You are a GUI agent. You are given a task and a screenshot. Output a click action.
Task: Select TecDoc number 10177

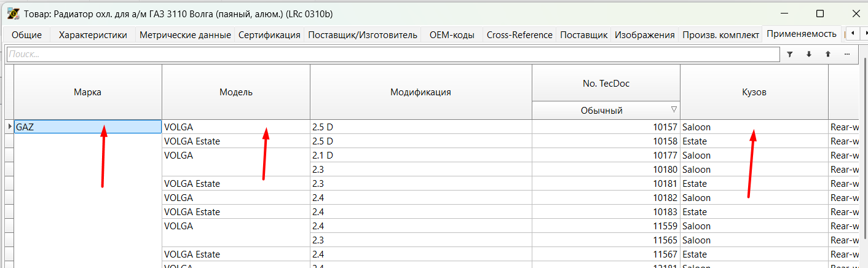click(606, 156)
